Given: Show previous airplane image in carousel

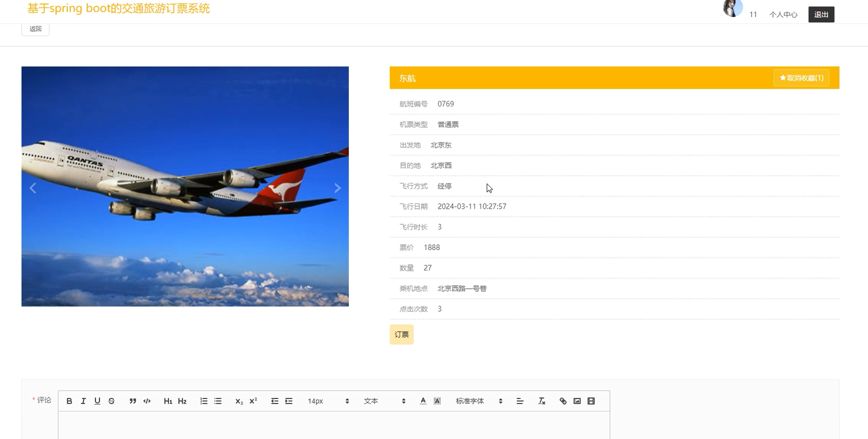Looking at the screenshot, I should click(33, 188).
